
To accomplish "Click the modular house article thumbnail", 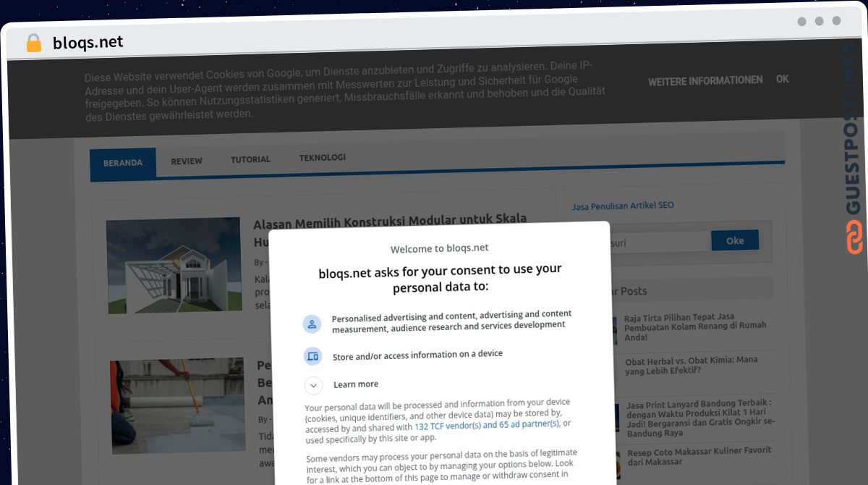I will [x=174, y=266].
